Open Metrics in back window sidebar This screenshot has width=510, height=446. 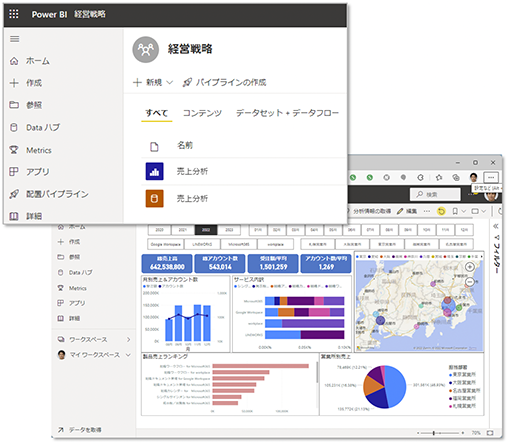tap(72, 288)
